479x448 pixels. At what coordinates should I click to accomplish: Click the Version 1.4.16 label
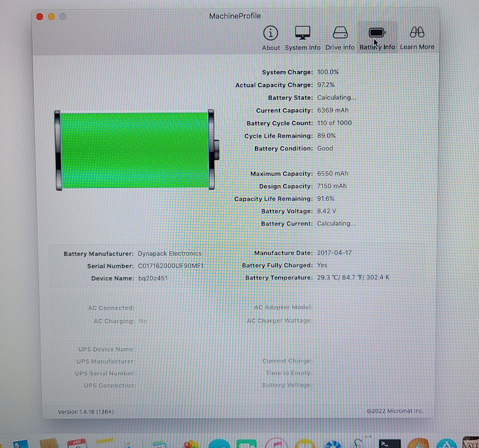click(x=86, y=412)
